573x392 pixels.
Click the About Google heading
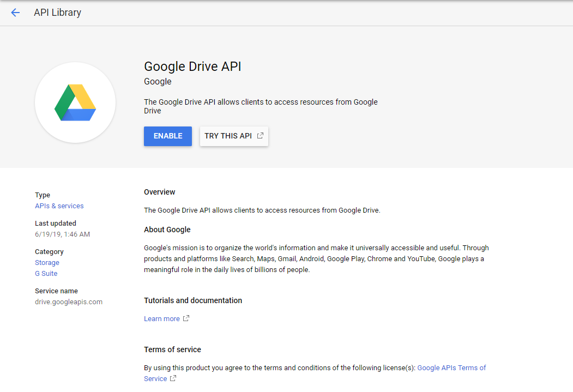pyautogui.click(x=167, y=230)
